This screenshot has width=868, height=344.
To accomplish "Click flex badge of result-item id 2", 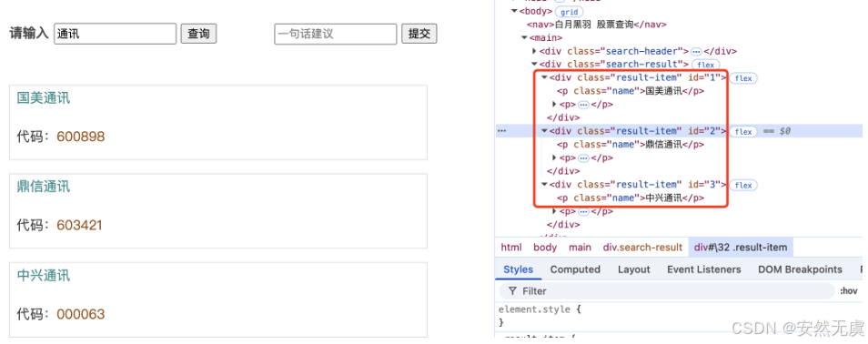I will (x=743, y=131).
